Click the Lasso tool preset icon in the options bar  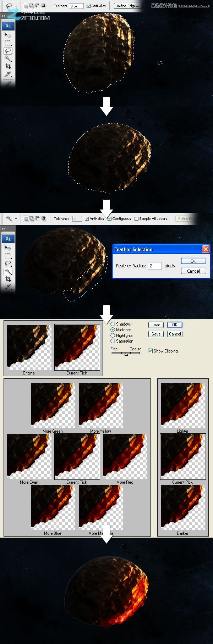(x=9, y=6)
